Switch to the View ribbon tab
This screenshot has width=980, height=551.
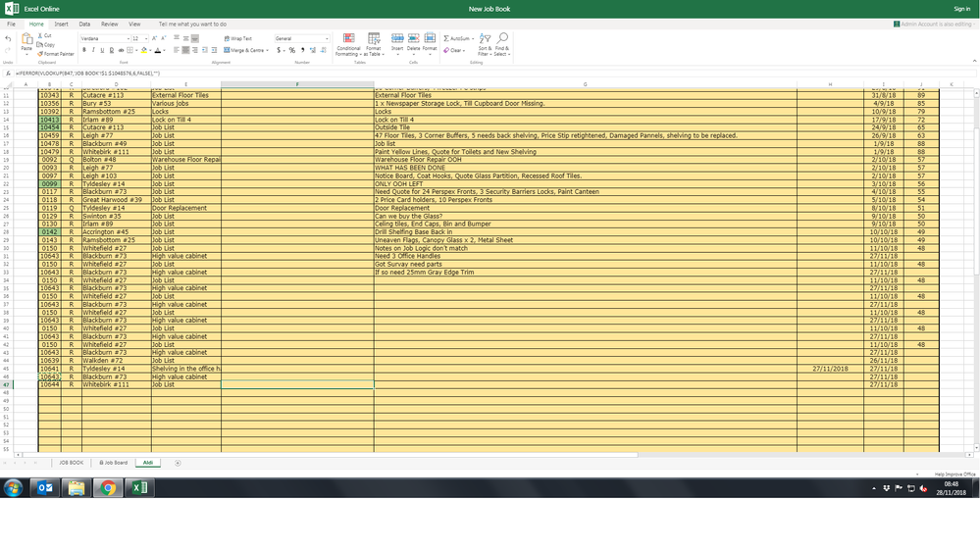point(134,25)
